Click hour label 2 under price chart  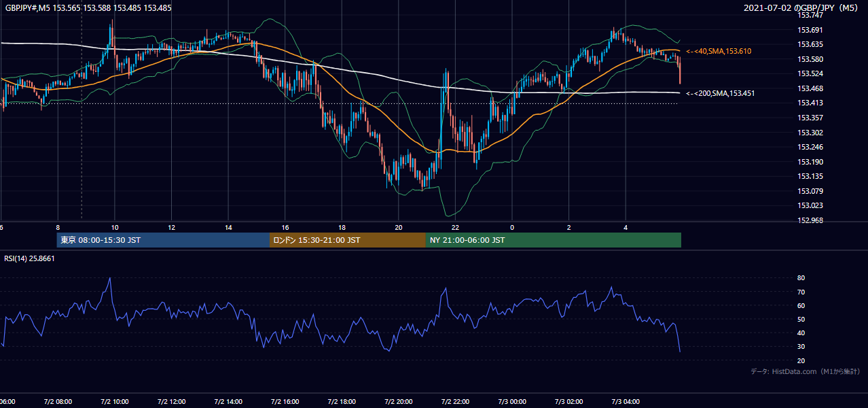(569, 228)
